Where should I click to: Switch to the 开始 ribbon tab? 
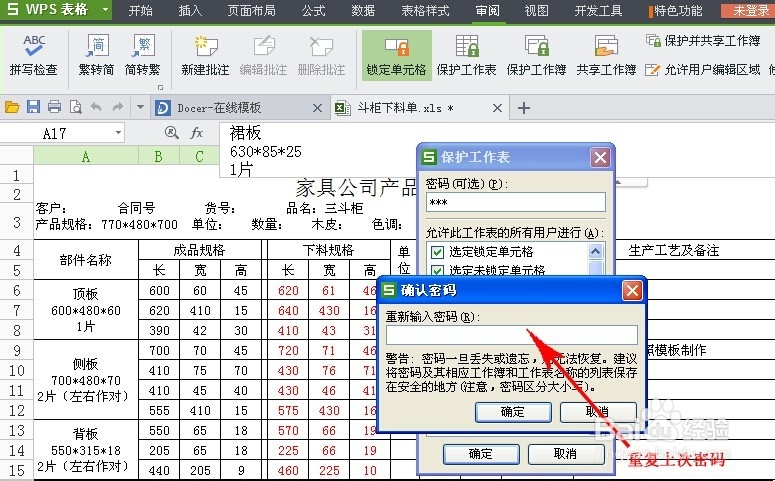click(x=141, y=10)
